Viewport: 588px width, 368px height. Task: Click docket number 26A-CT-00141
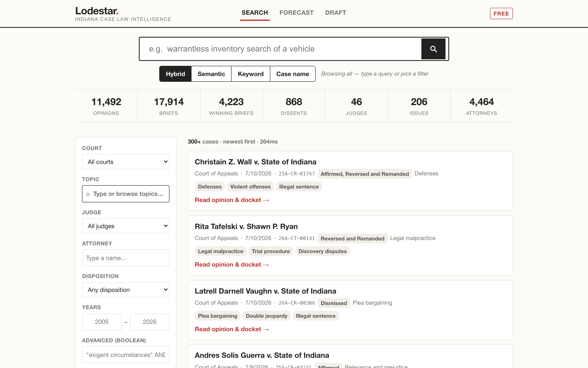click(296, 238)
